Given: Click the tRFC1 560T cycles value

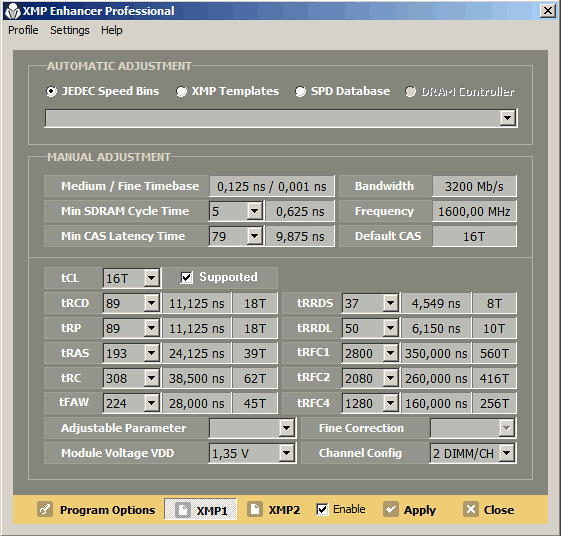Looking at the screenshot, I should 494,354.
